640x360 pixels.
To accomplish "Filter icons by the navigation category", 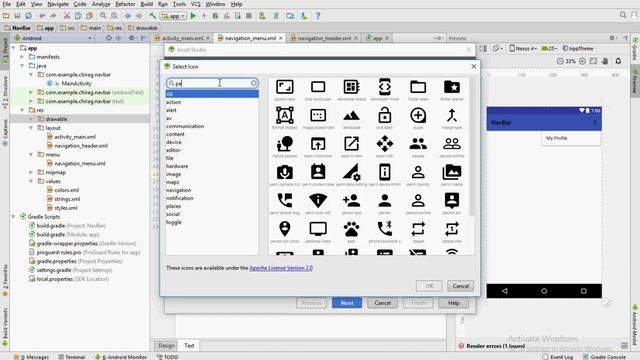I will coord(178,190).
